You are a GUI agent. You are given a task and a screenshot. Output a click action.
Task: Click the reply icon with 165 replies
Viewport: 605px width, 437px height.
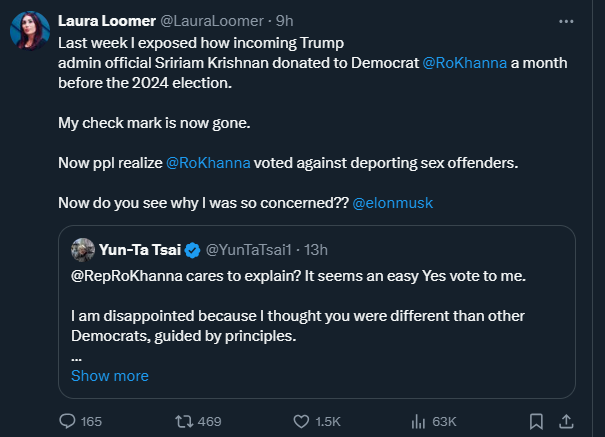pyautogui.click(x=68, y=421)
